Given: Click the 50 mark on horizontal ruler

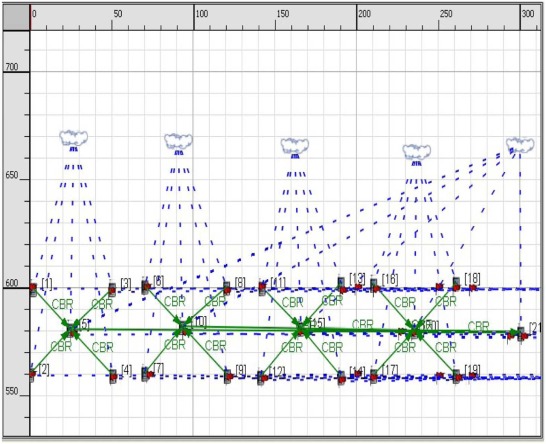Looking at the screenshot, I should (x=118, y=14).
